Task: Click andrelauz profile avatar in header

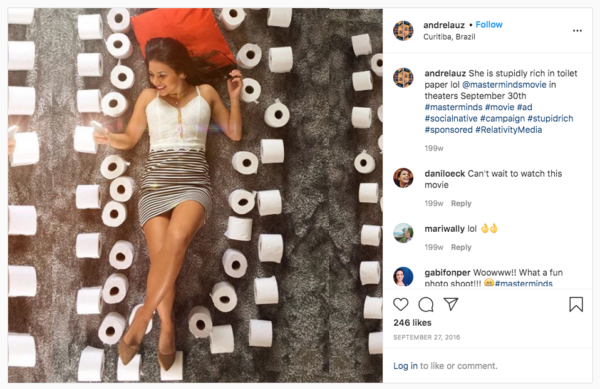Action: click(x=403, y=31)
